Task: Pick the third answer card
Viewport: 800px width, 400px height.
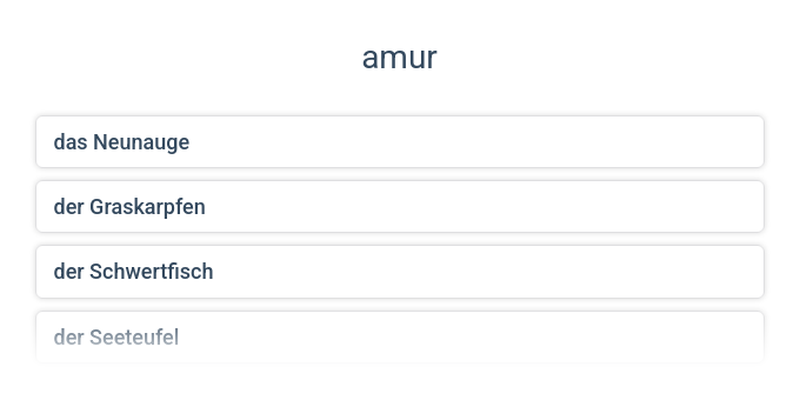Action: pyautogui.click(x=400, y=271)
